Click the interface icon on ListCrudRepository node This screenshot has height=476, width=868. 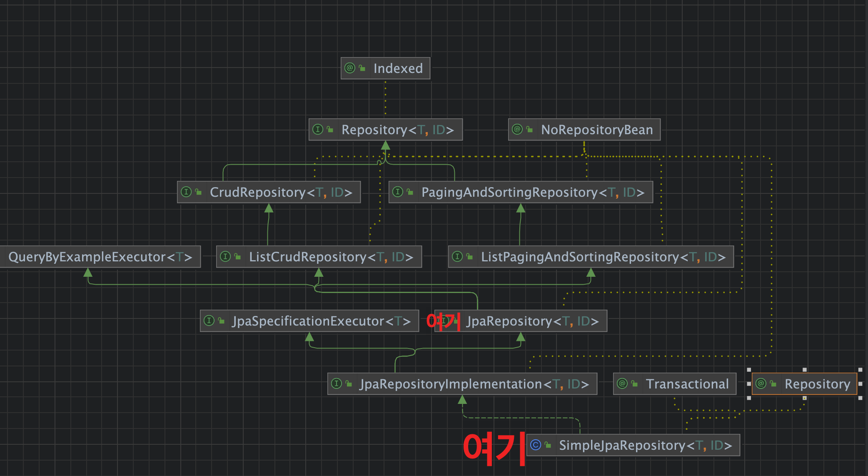(225, 256)
